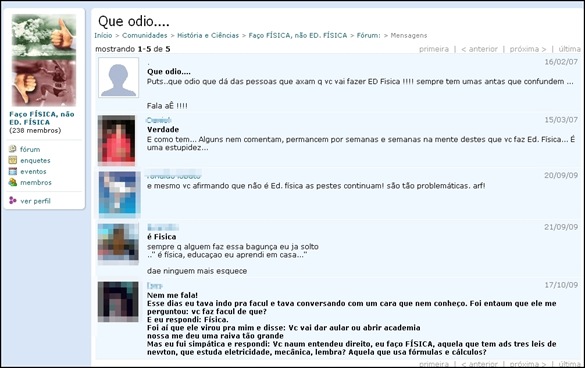Click the fórum icon in sidebar

(13, 149)
